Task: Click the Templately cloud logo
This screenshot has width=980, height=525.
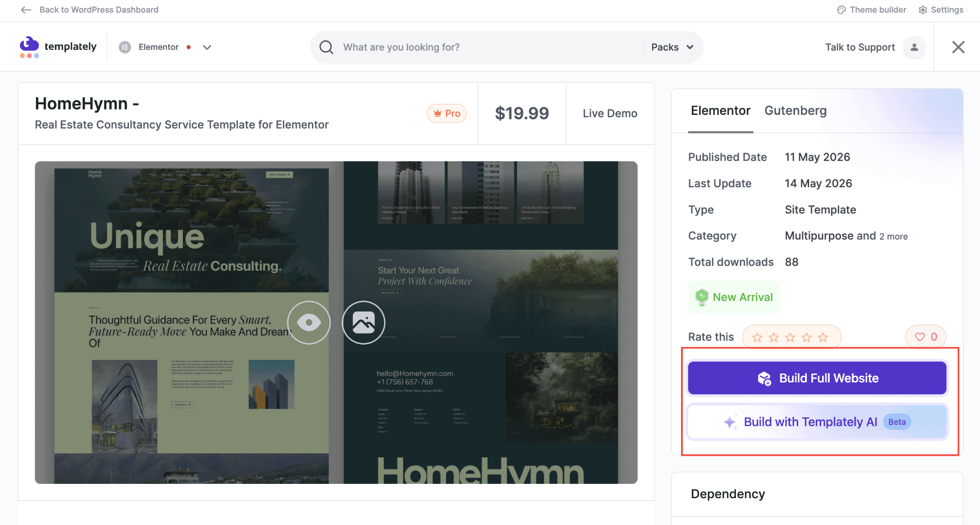Action: (x=29, y=47)
